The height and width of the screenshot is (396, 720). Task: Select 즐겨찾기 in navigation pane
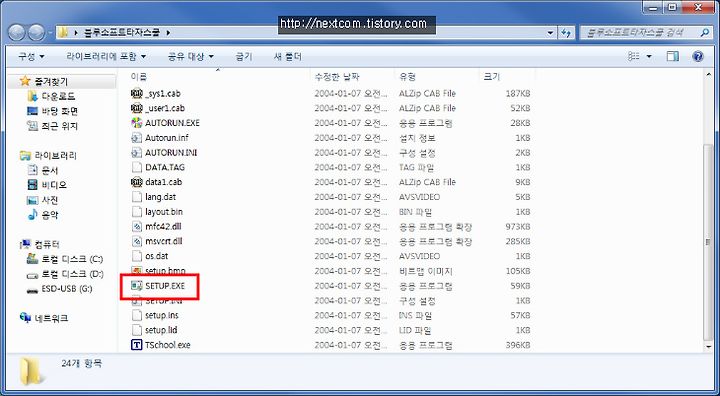tap(51, 82)
